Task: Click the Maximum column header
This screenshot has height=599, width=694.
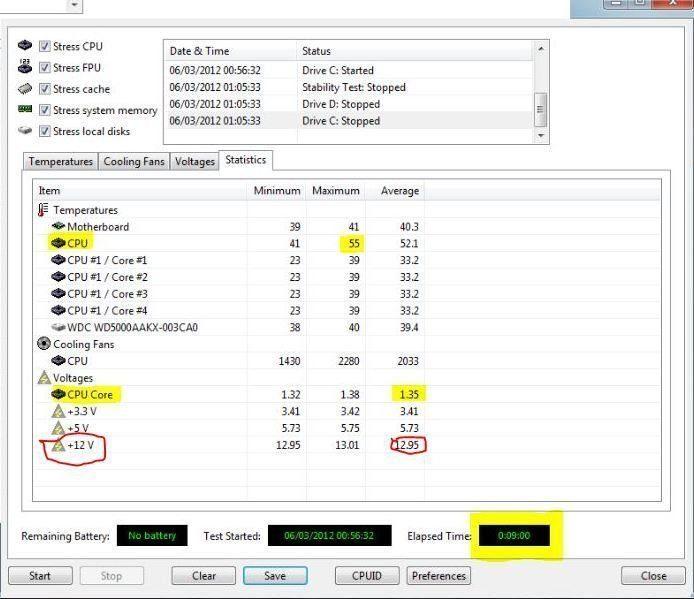Action: pyautogui.click(x=336, y=191)
